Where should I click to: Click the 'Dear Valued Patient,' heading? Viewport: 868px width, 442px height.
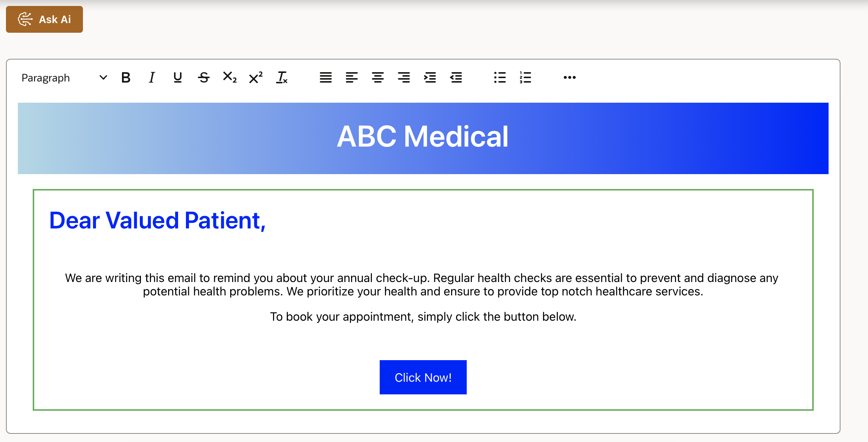157,220
